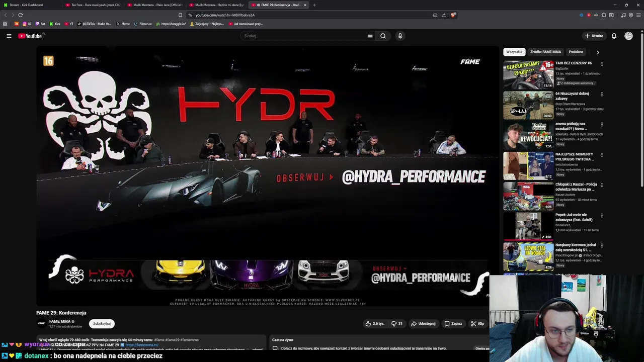
Task: Open options for znowu próbują nas oszukać video
Action: click(602, 124)
